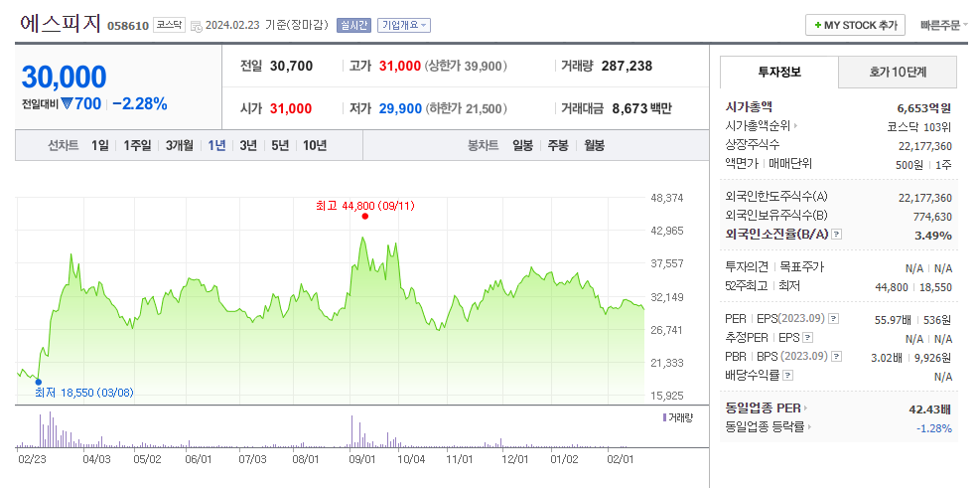Show the 월봉 candlestick chart
The width and height of the screenshot is (980, 488).
tap(595, 146)
